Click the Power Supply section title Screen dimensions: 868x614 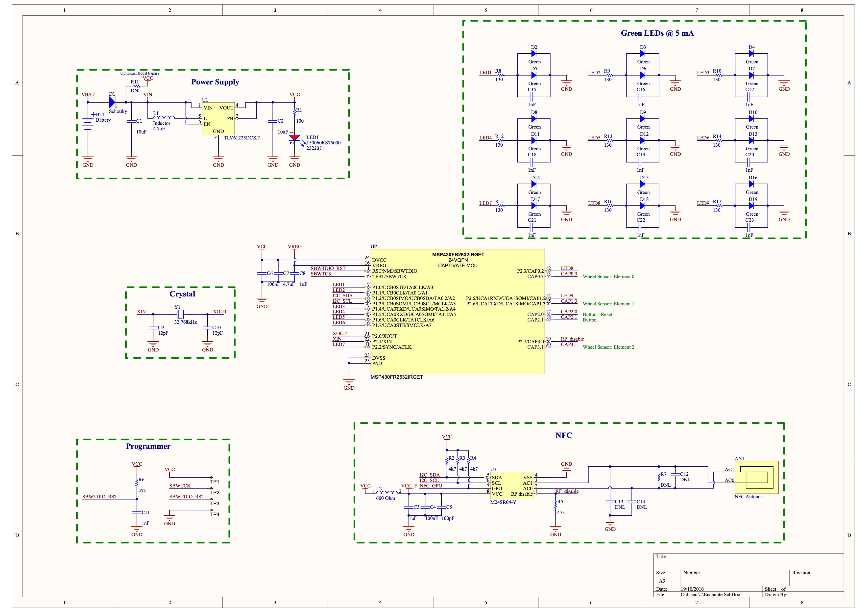(215, 82)
